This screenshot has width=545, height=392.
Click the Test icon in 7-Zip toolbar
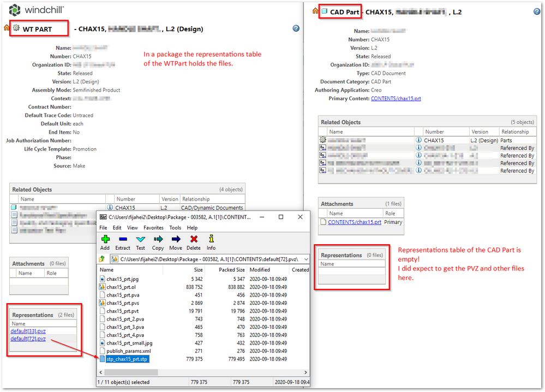click(140, 239)
